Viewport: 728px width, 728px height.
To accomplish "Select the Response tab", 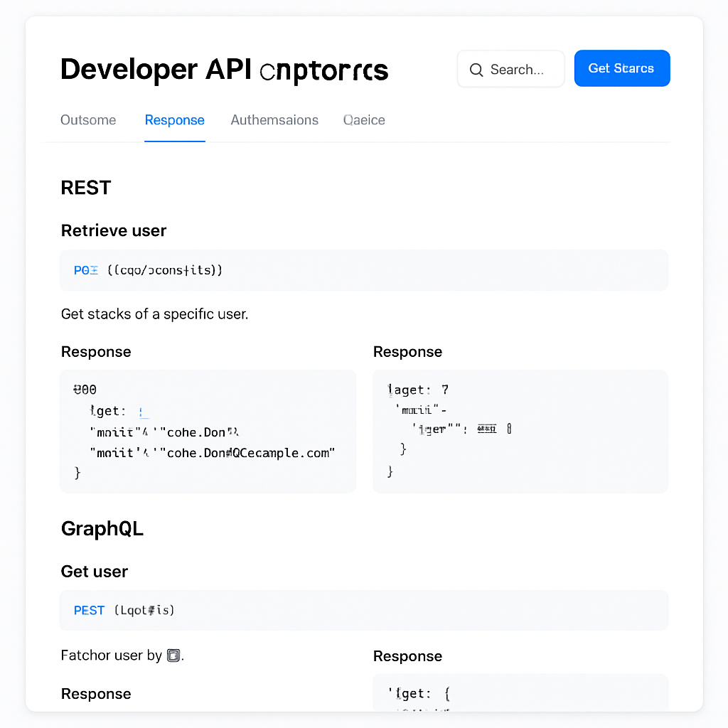I will click(x=175, y=119).
